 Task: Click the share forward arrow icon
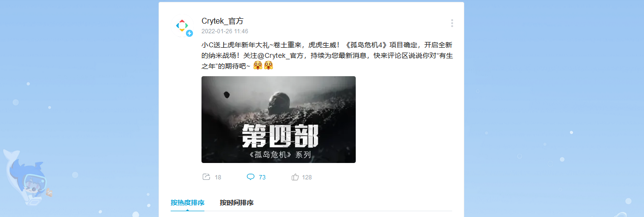206,177
